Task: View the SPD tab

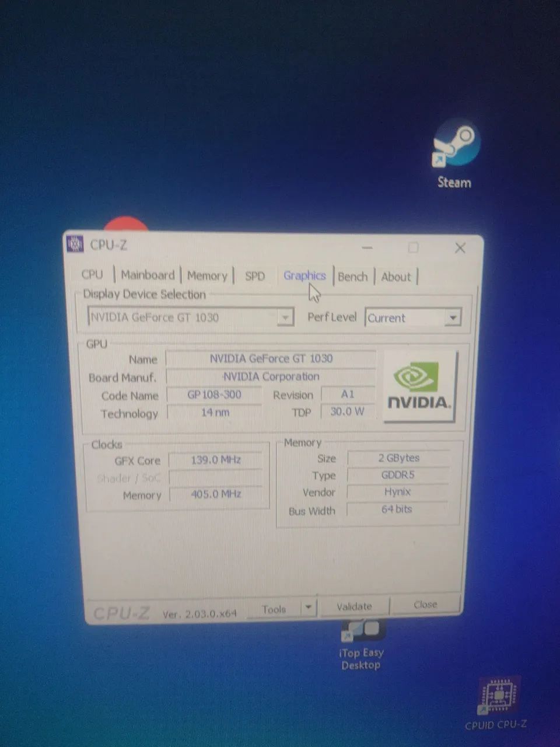Action: [x=255, y=275]
